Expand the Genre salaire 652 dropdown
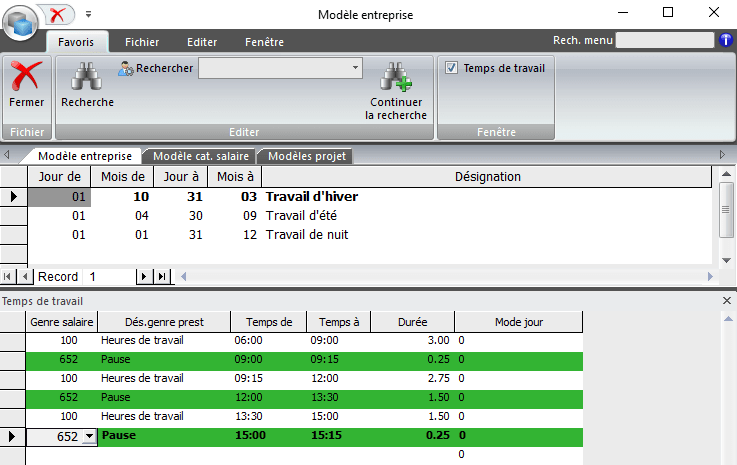 88,437
